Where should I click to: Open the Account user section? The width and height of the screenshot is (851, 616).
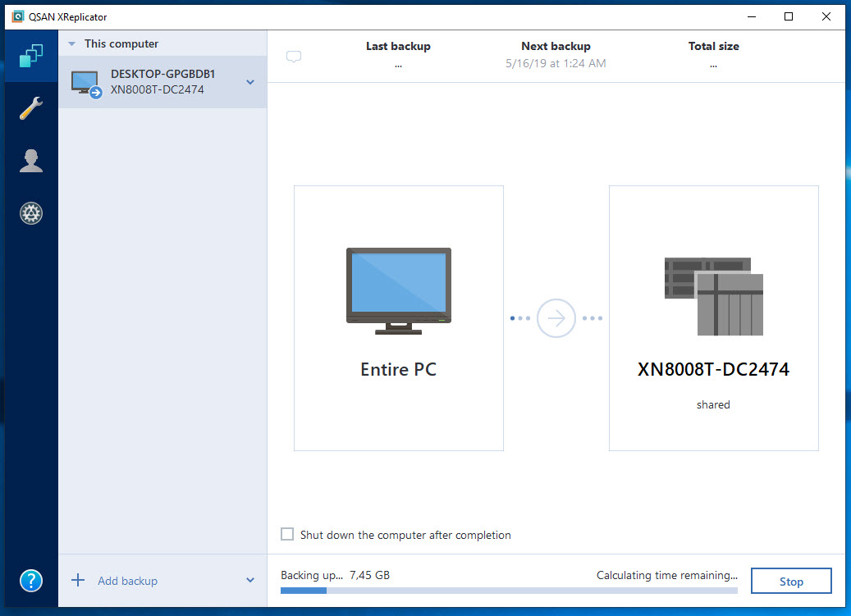pos(31,161)
